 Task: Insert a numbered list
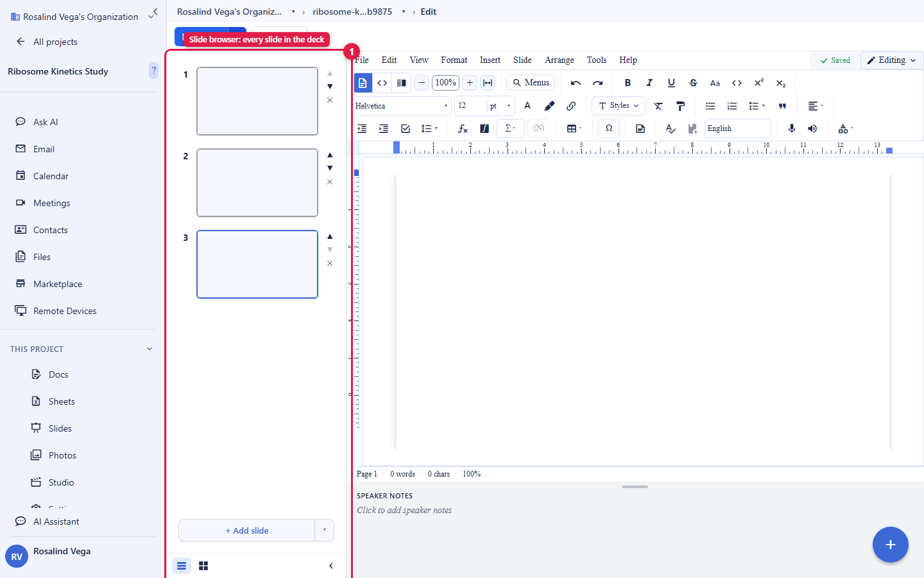[732, 106]
